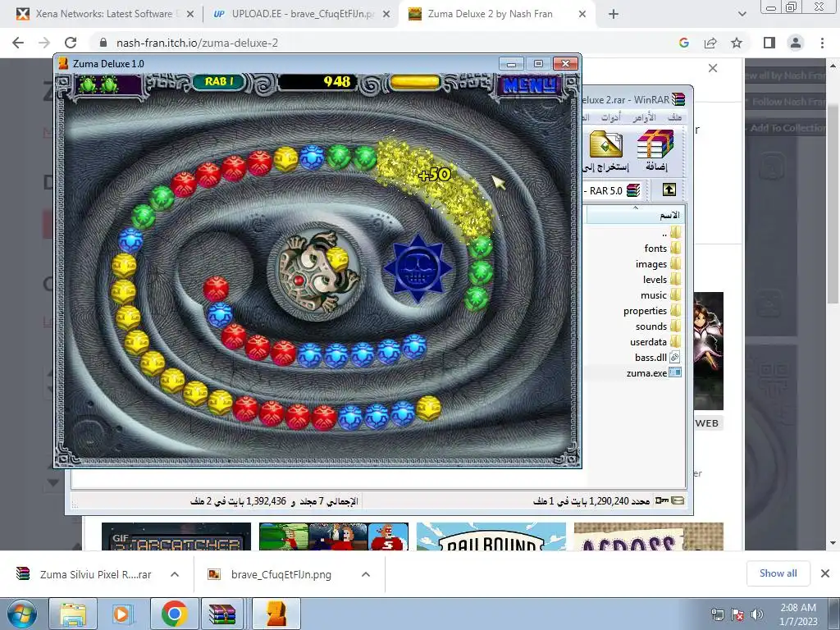Expand options for brave_CfuqEtFlJn.png download

coord(366,574)
